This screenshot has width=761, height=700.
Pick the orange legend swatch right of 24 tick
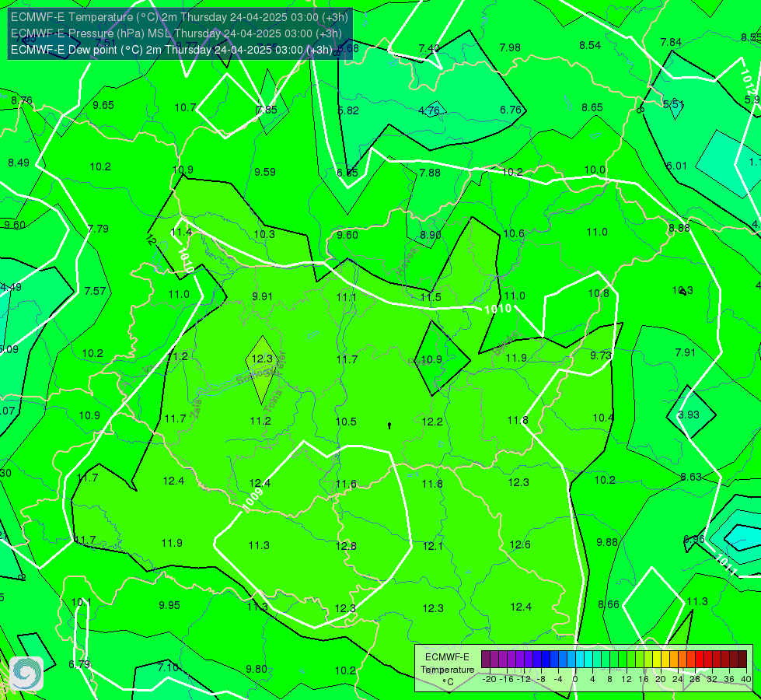[x=682, y=660]
